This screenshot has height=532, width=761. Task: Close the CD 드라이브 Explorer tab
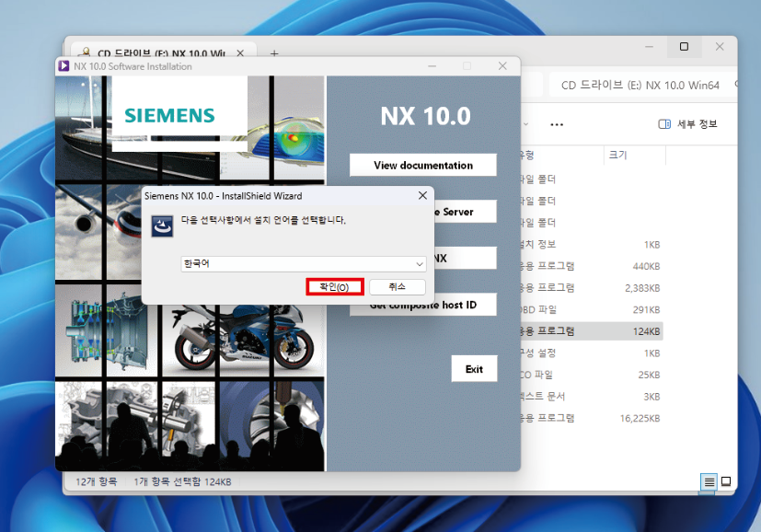[240, 52]
